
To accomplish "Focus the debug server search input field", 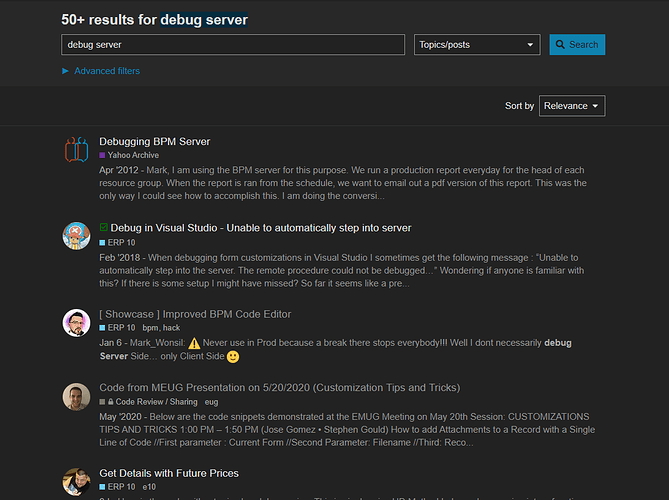I will click(233, 44).
